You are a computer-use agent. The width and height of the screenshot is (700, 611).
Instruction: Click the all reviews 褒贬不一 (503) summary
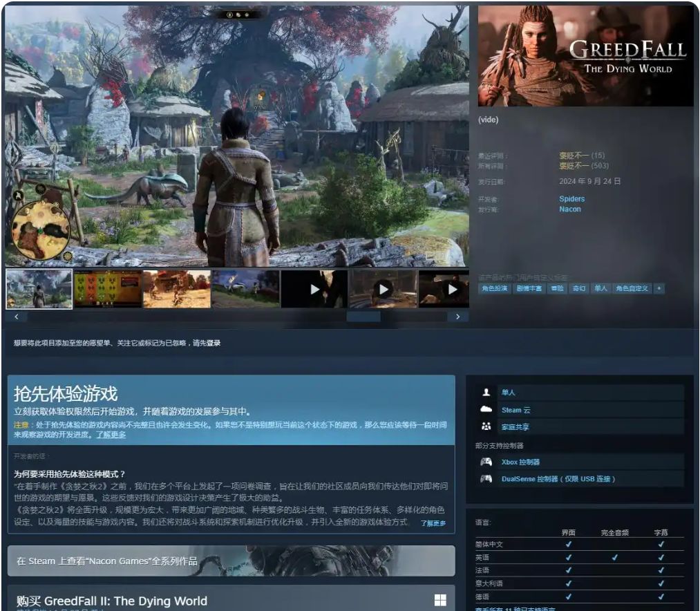pos(584,166)
